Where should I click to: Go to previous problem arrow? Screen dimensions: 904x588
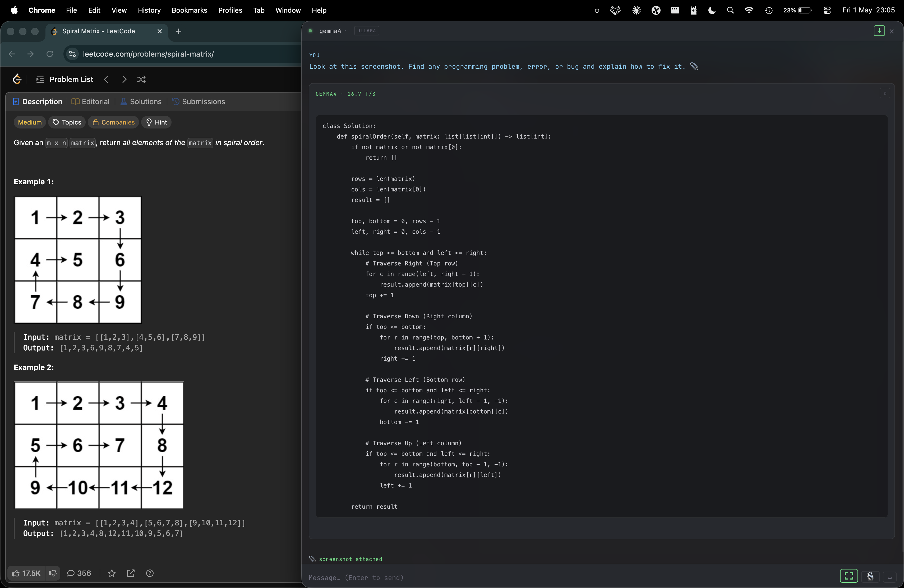[x=106, y=79]
